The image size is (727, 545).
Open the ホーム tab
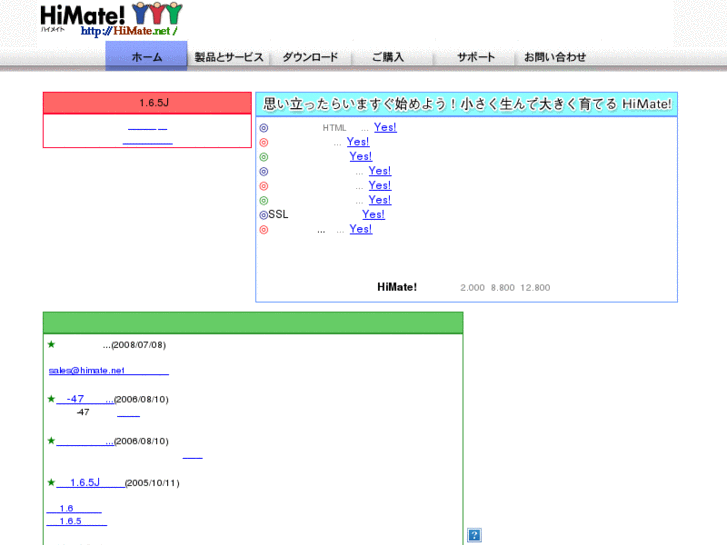click(146, 57)
